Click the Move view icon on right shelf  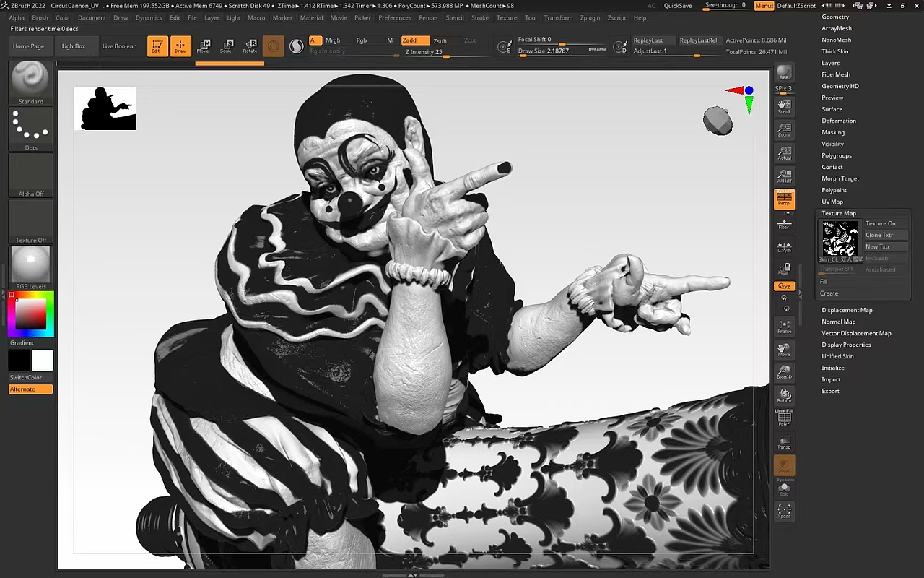click(784, 350)
